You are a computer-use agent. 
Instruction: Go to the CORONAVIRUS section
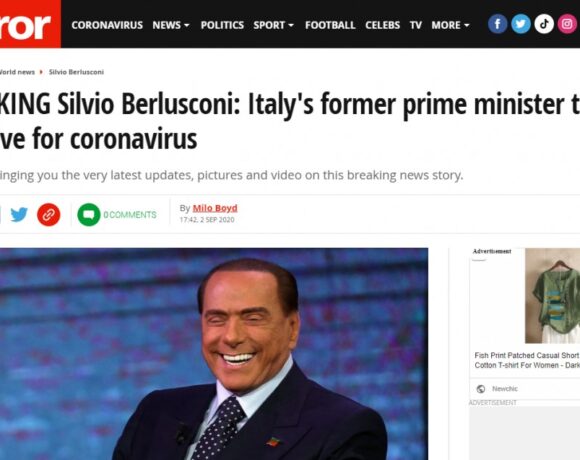[x=107, y=25]
